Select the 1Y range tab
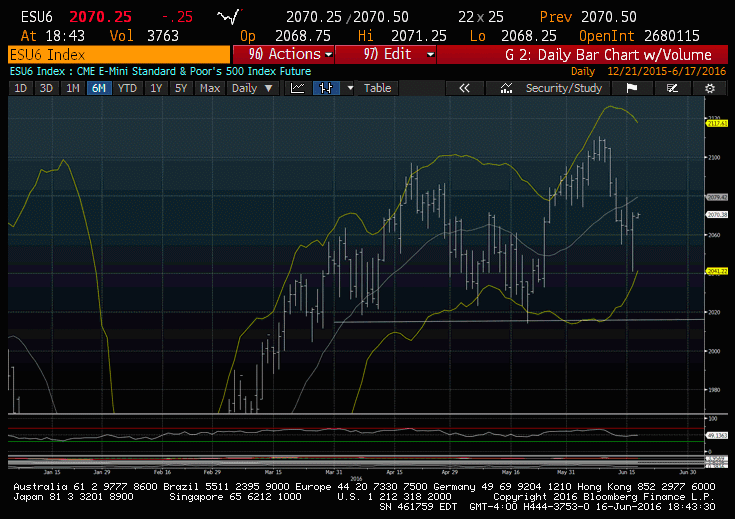 156,88
